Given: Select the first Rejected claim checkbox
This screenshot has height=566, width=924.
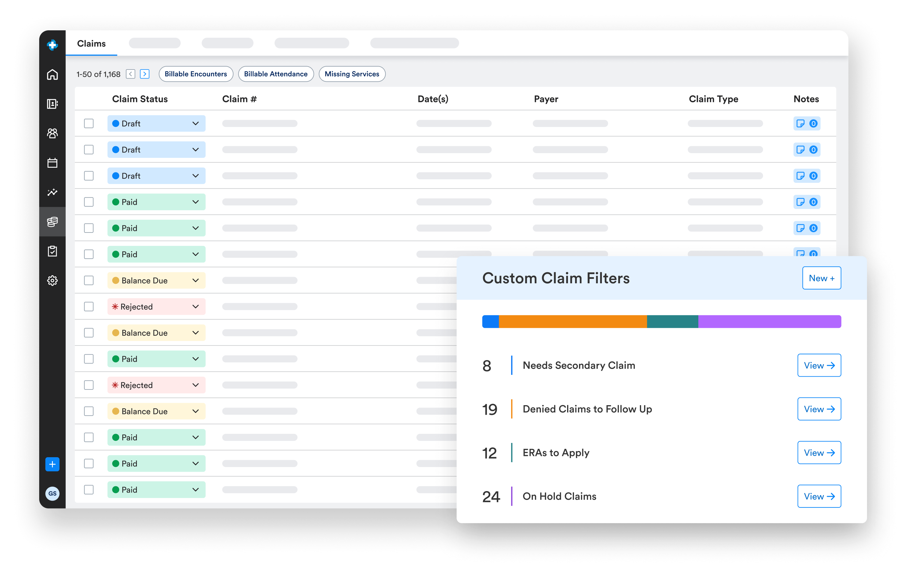Looking at the screenshot, I should (x=89, y=307).
